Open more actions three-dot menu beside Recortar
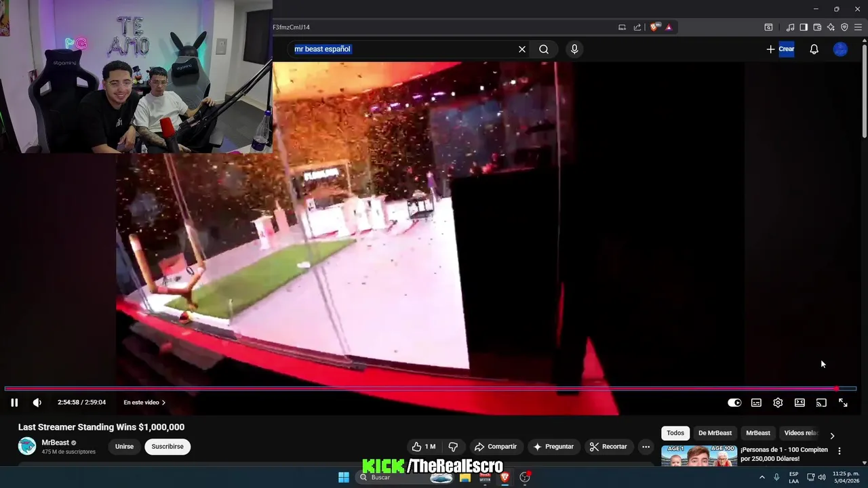The width and height of the screenshot is (868, 488). (x=646, y=447)
